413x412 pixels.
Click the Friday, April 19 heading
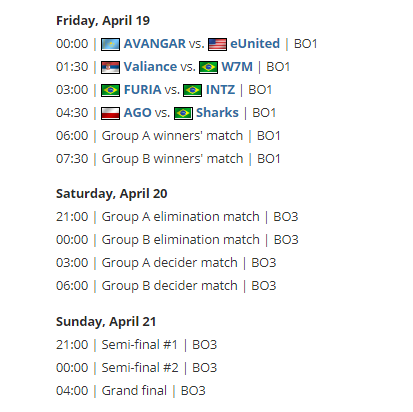103,21
